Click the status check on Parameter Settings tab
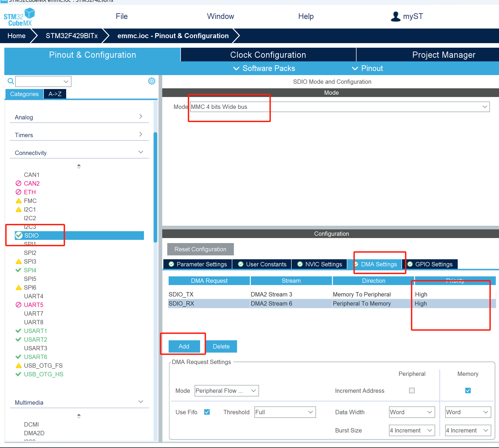Screen dimensions: 499x448 pos(172,264)
